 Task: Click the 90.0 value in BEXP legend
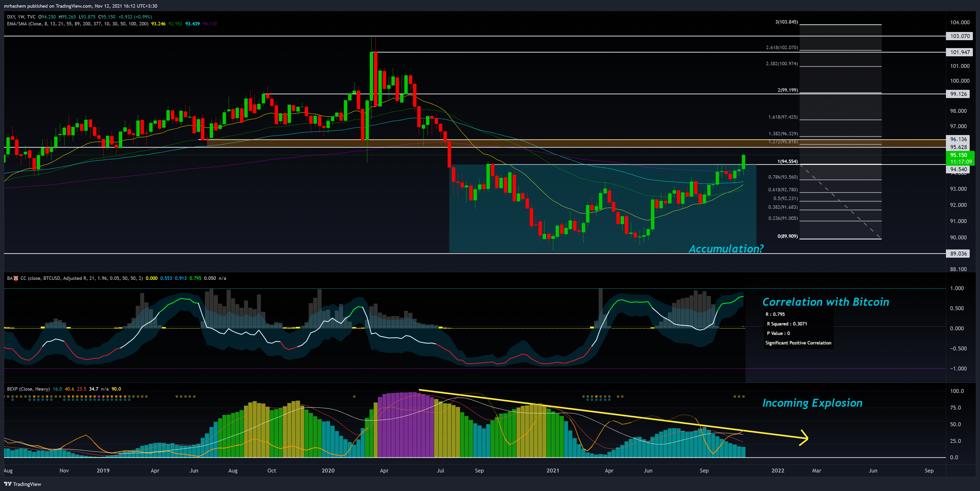pyautogui.click(x=116, y=389)
